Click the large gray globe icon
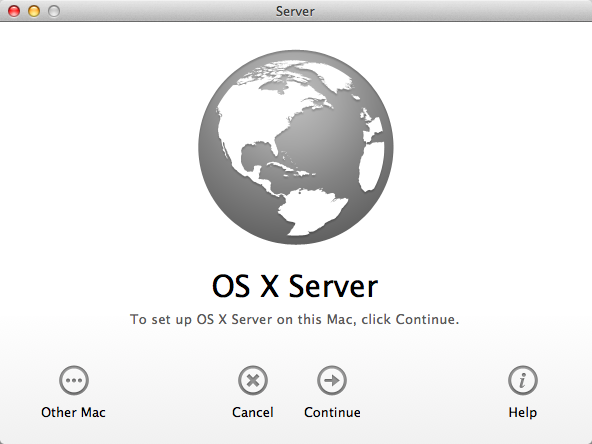 (296, 147)
